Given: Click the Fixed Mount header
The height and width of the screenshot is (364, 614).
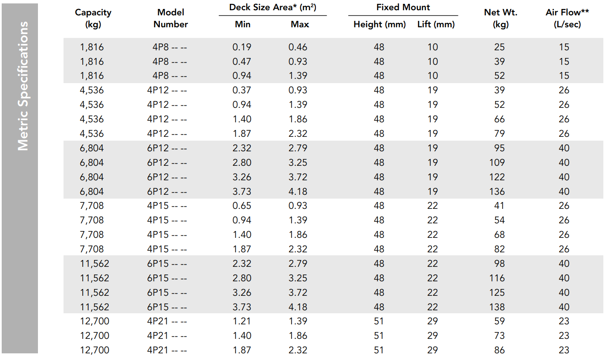Looking at the screenshot, I should pos(403,7).
